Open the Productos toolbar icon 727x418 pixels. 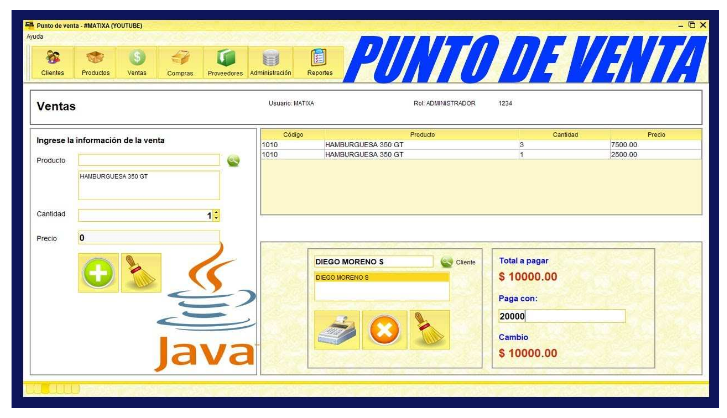(x=96, y=62)
